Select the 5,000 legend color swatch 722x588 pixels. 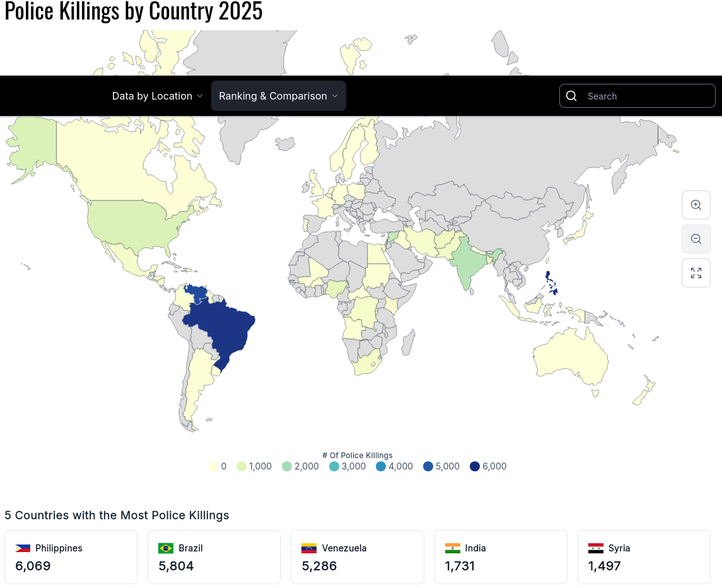(x=428, y=466)
